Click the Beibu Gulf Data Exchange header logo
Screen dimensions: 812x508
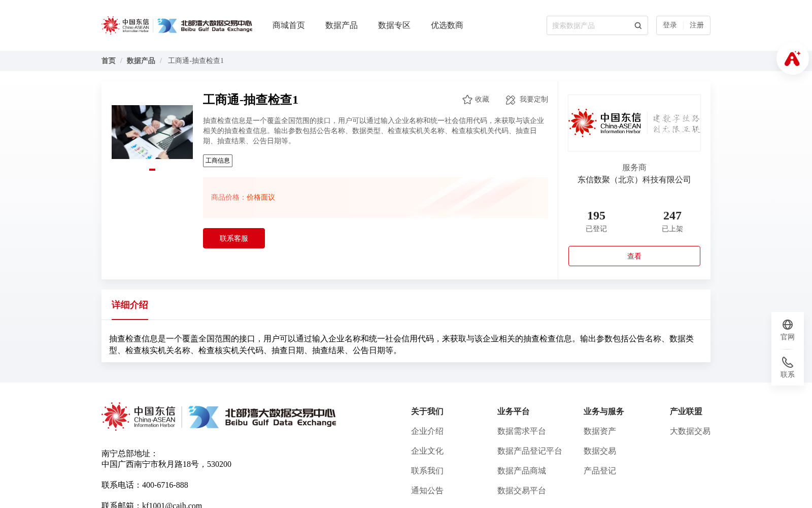coord(205,25)
